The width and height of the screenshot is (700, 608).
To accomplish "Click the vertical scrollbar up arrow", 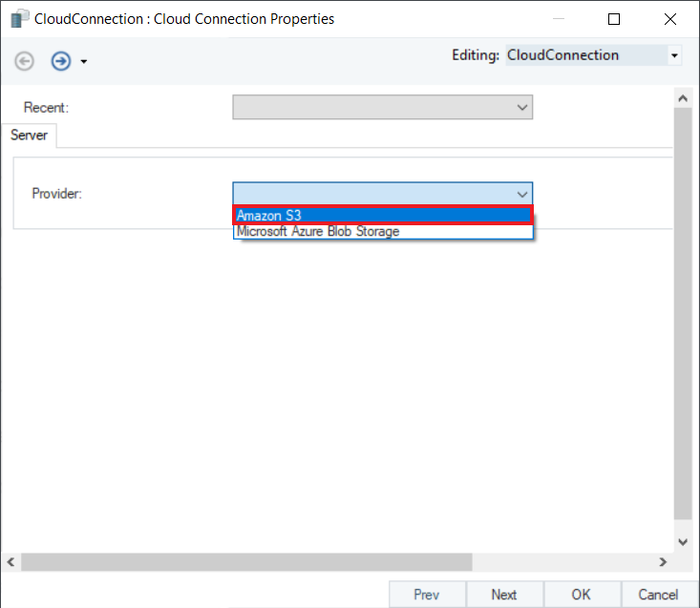I will [683, 98].
